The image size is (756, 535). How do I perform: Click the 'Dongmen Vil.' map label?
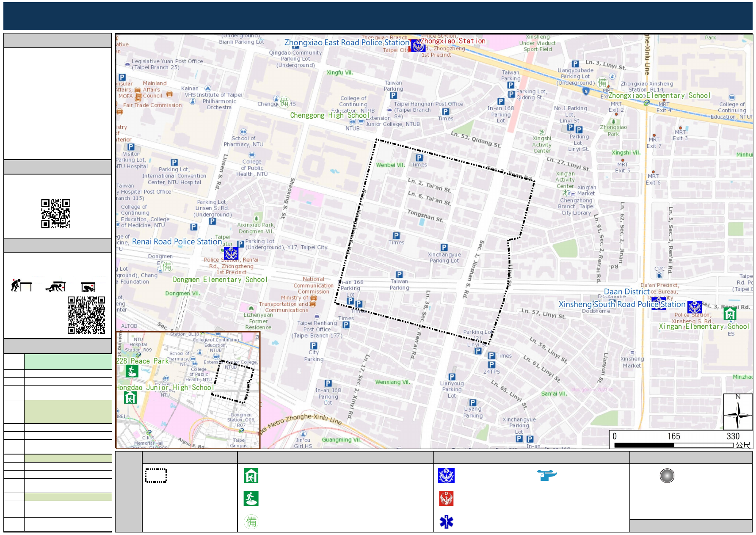click(x=182, y=293)
